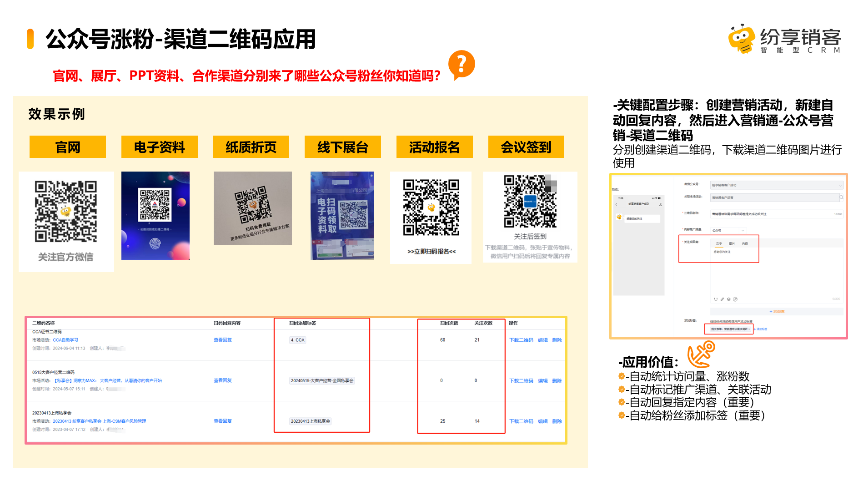Open the 会议签到 QR code image
868x486 pixels.
(x=530, y=201)
